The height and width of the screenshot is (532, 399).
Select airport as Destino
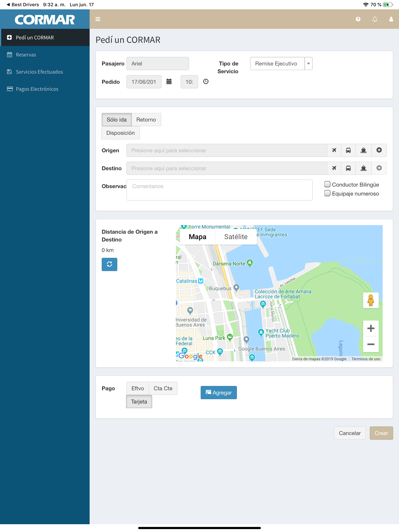click(x=334, y=168)
